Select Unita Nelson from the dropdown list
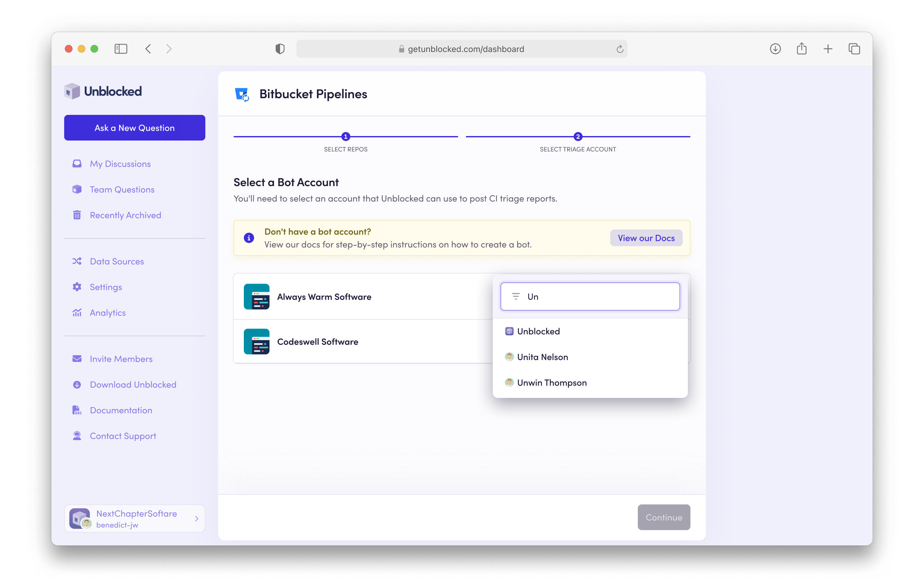This screenshot has height=584, width=924. [x=590, y=357]
